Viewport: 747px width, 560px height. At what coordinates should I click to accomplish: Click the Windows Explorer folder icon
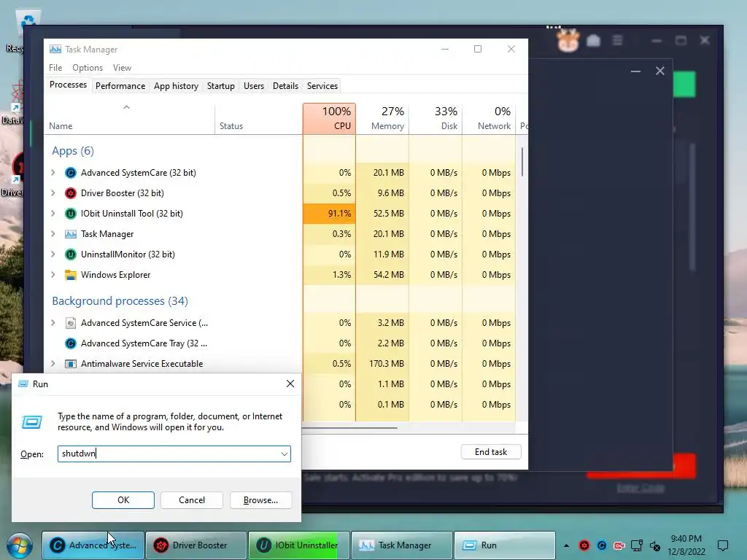point(71,275)
